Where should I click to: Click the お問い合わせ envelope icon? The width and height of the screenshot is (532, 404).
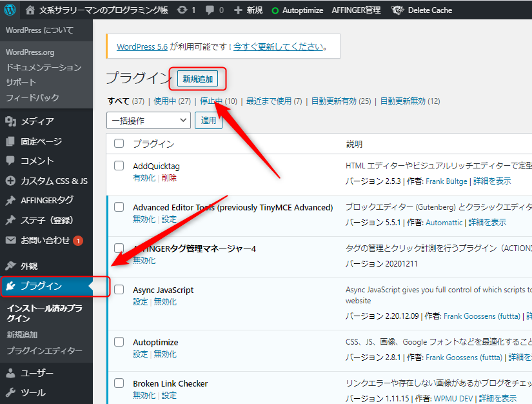click(10, 240)
